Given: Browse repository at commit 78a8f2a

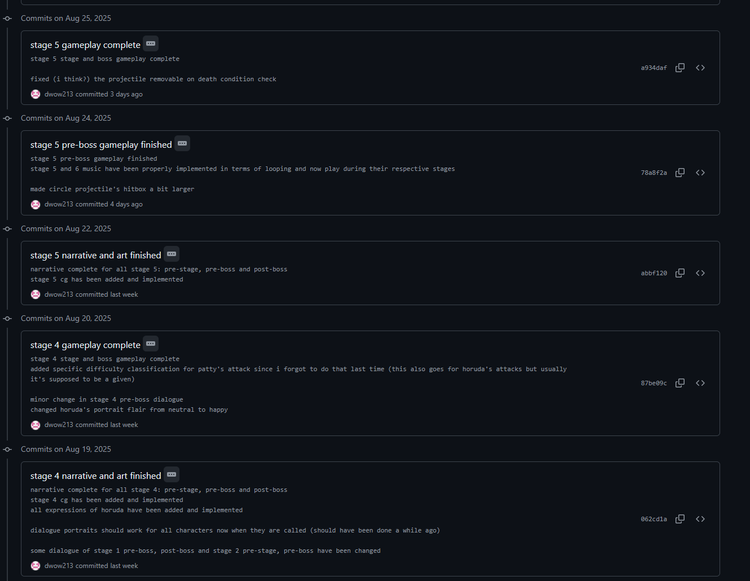Looking at the screenshot, I should tap(700, 173).
